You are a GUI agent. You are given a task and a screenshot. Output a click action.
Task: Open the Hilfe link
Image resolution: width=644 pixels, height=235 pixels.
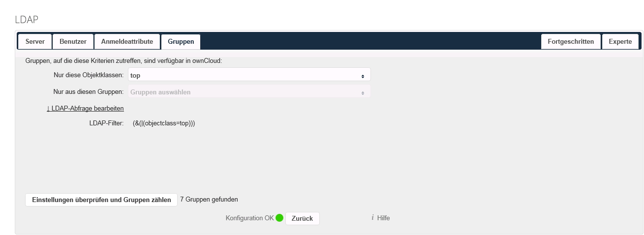click(383, 218)
